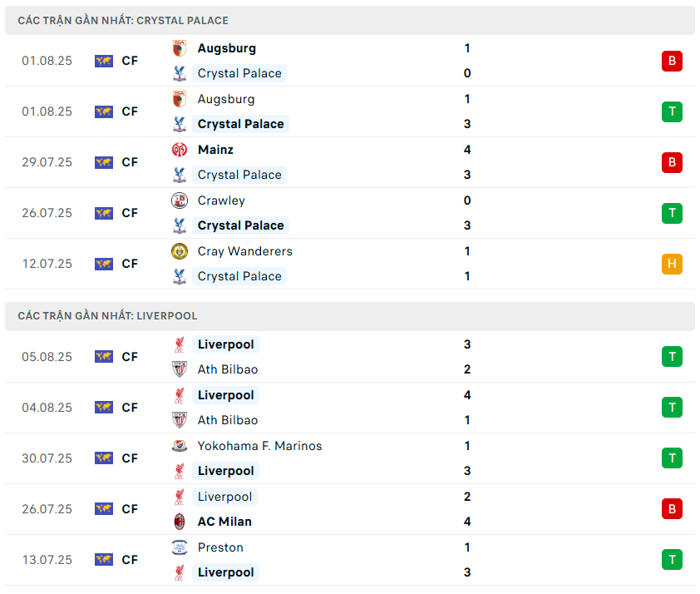The width and height of the screenshot is (700, 594).
Task: Click the orange H draw badge
Action: tap(672, 264)
